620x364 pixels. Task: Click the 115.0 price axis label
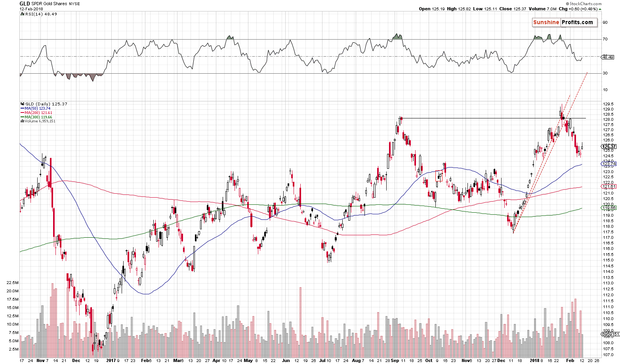point(607,260)
